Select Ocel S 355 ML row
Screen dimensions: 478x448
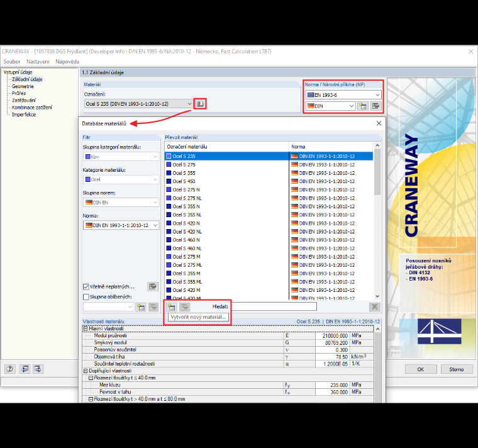tap(269, 282)
